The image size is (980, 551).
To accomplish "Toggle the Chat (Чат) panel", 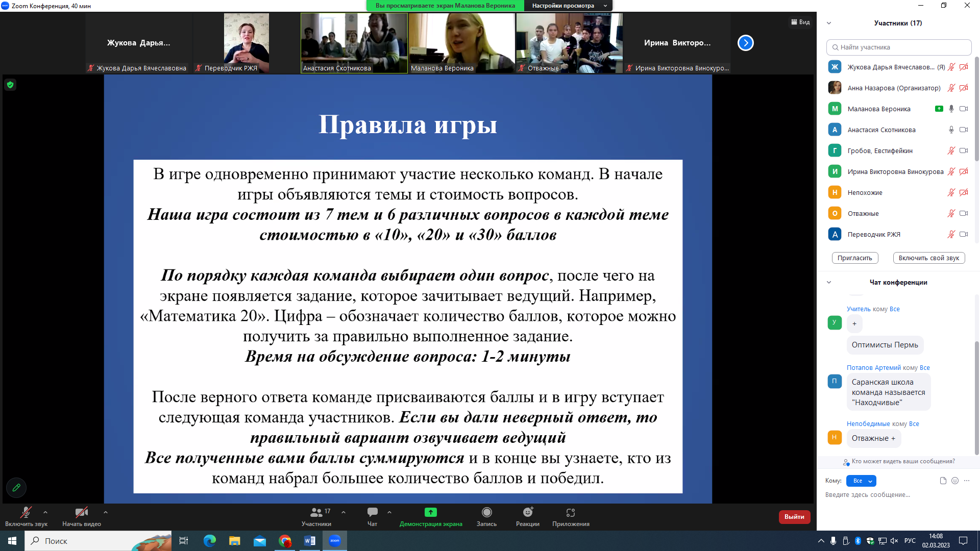I will [372, 513].
